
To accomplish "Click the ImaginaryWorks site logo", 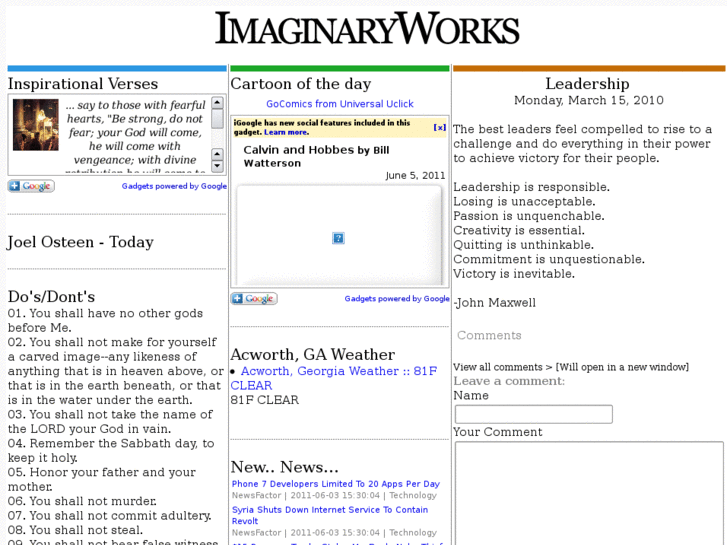I will click(367, 29).
